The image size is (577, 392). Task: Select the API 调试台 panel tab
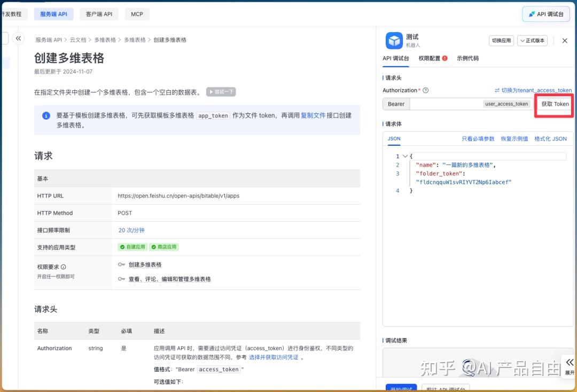coord(395,58)
